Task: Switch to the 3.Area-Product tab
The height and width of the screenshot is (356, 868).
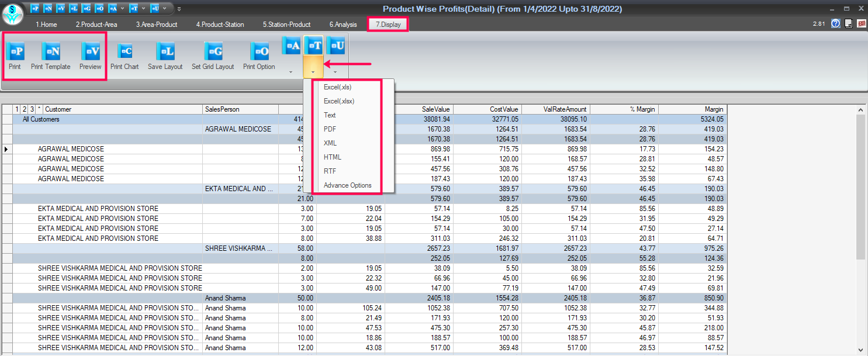Action: point(157,25)
